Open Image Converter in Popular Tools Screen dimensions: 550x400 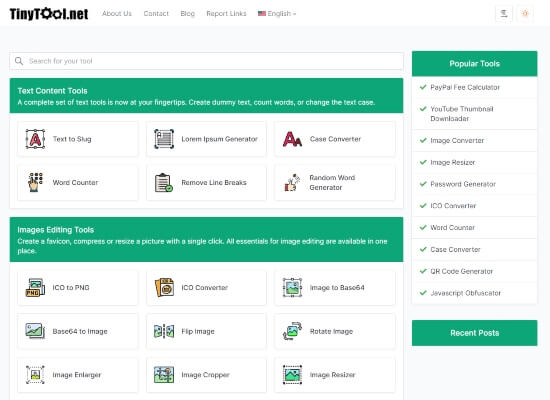click(457, 141)
